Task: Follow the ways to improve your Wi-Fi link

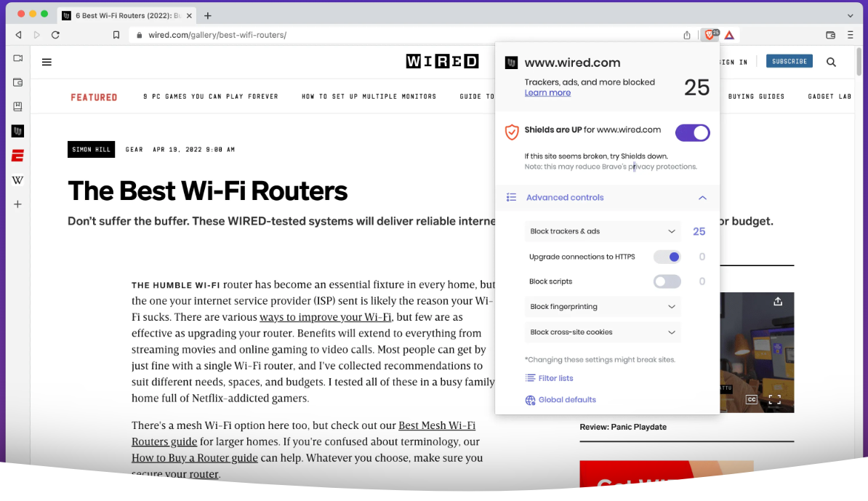Action: [326, 317]
